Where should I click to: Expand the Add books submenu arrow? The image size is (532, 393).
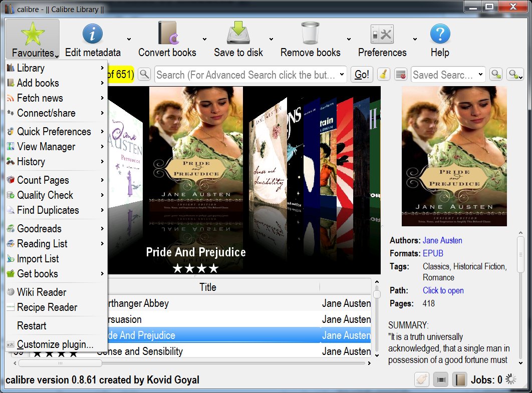click(x=102, y=83)
